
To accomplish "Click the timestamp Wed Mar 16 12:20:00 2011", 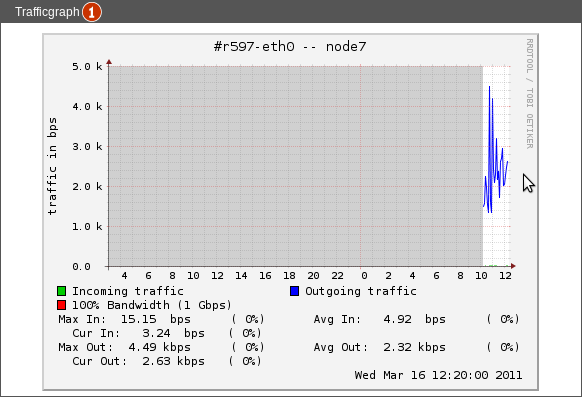I will point(438,375).
